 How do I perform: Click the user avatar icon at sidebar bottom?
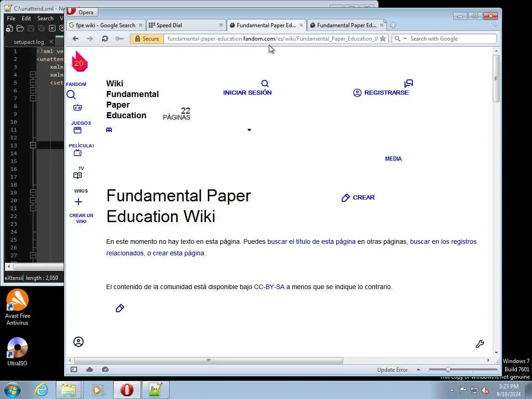79,342
